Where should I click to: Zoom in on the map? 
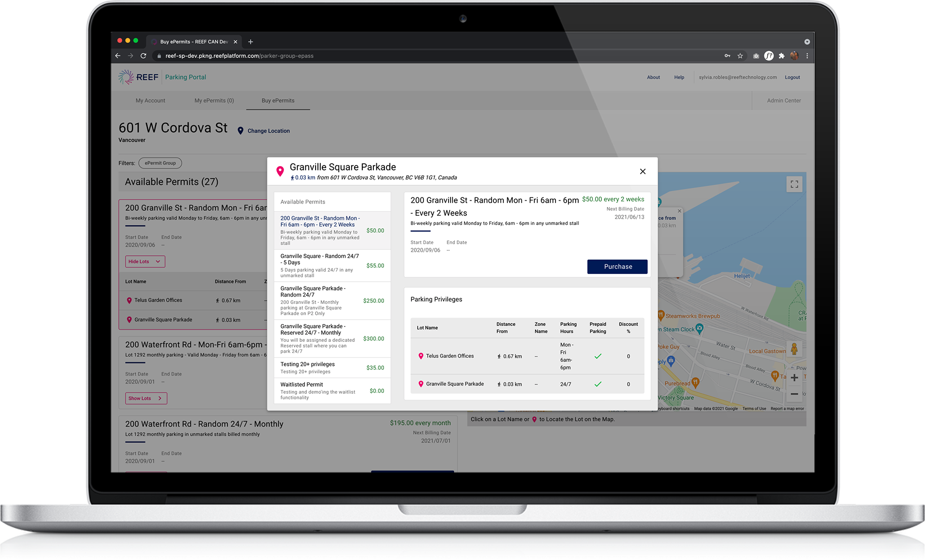click(794, 378)
